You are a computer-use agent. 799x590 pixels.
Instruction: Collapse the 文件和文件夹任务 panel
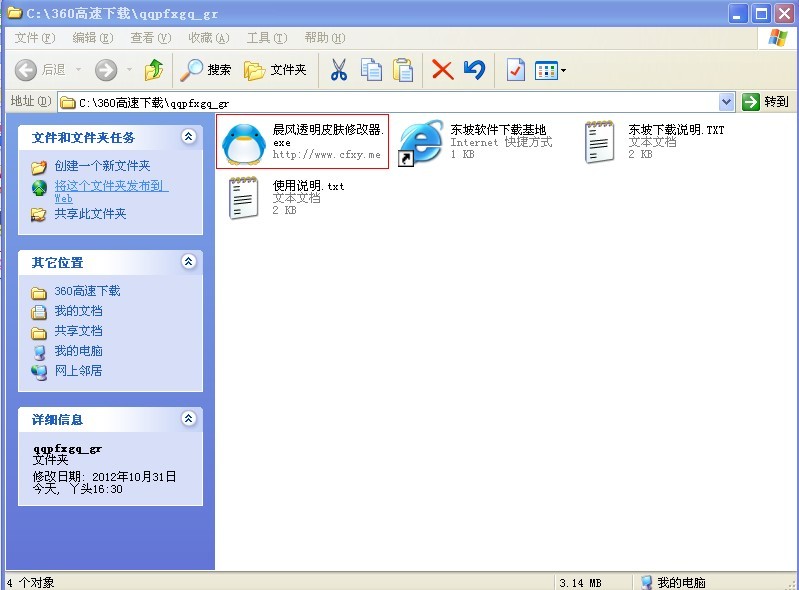[x=189, y=137]
